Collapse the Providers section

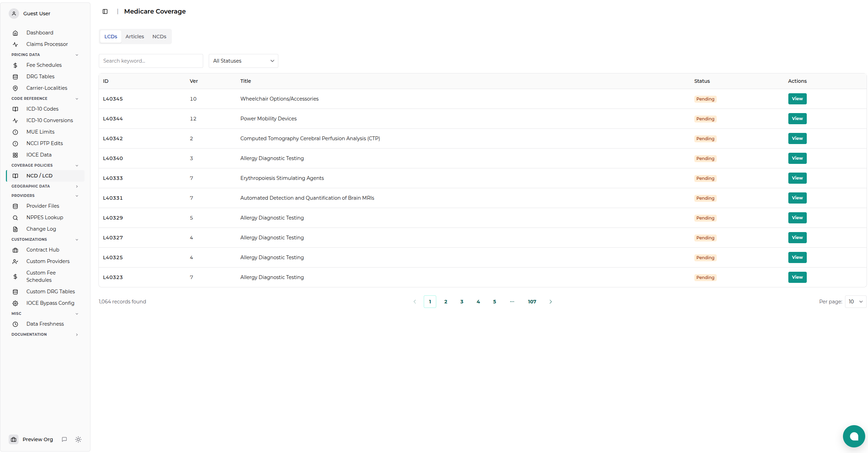(77, 196)
